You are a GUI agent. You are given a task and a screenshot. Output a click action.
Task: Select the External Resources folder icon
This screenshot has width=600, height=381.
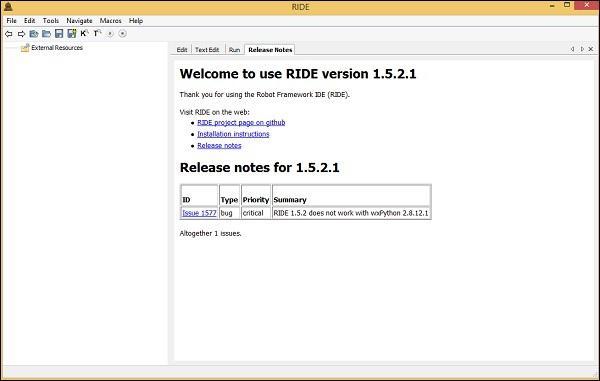(x=25, y=48)
